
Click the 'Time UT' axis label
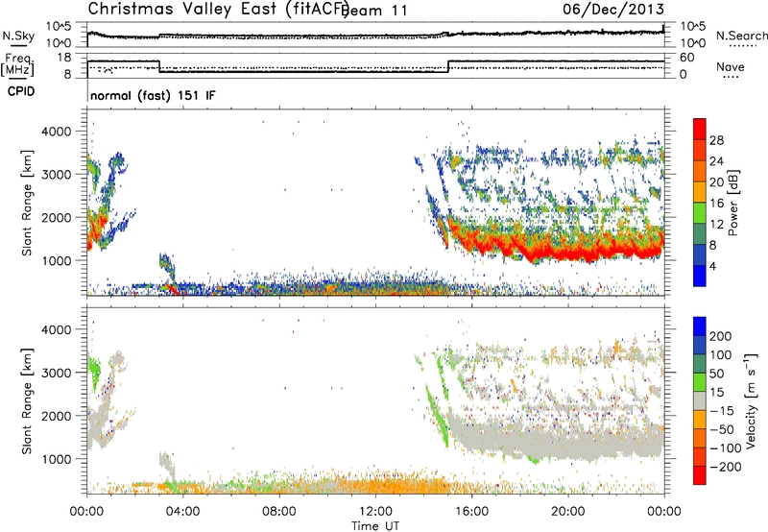click(375, 525)
